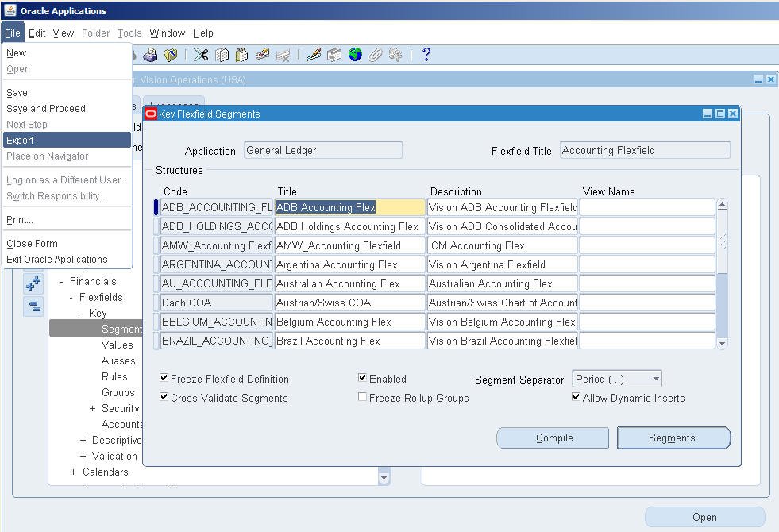Select Save and Proceed menu item
This screenshot has height=532, width=779.
tap(67, 108)
